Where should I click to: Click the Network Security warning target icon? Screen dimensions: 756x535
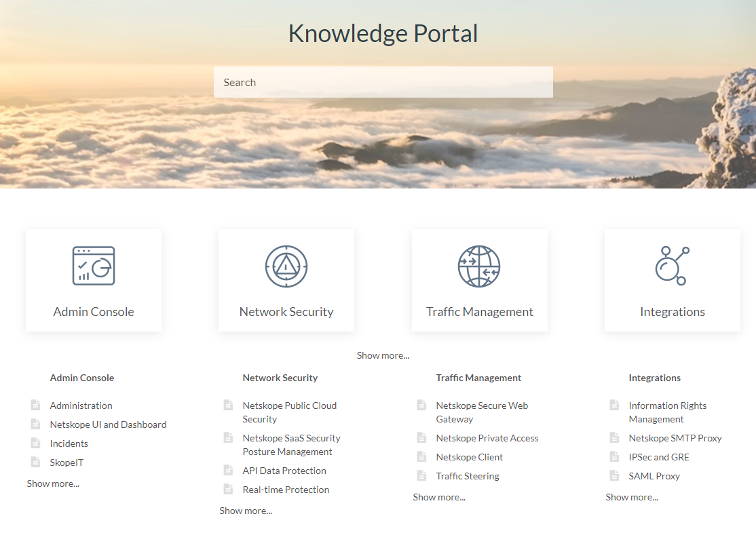coord(286,266)
